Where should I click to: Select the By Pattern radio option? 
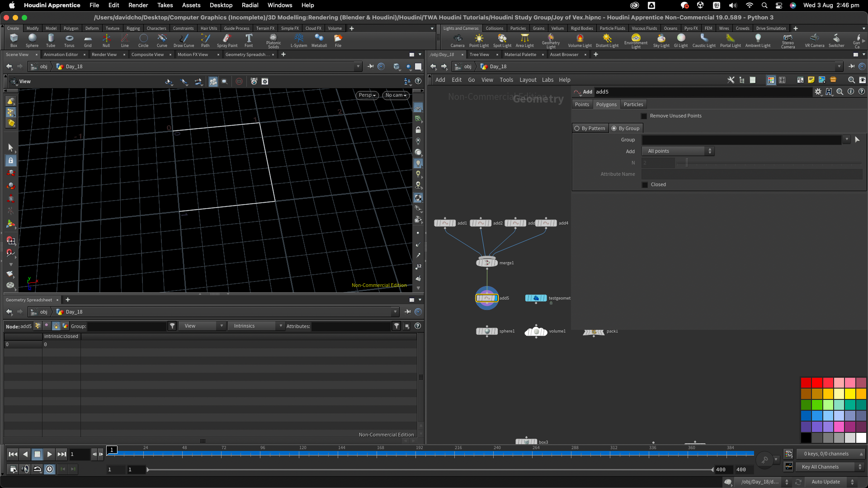[577, 128]
